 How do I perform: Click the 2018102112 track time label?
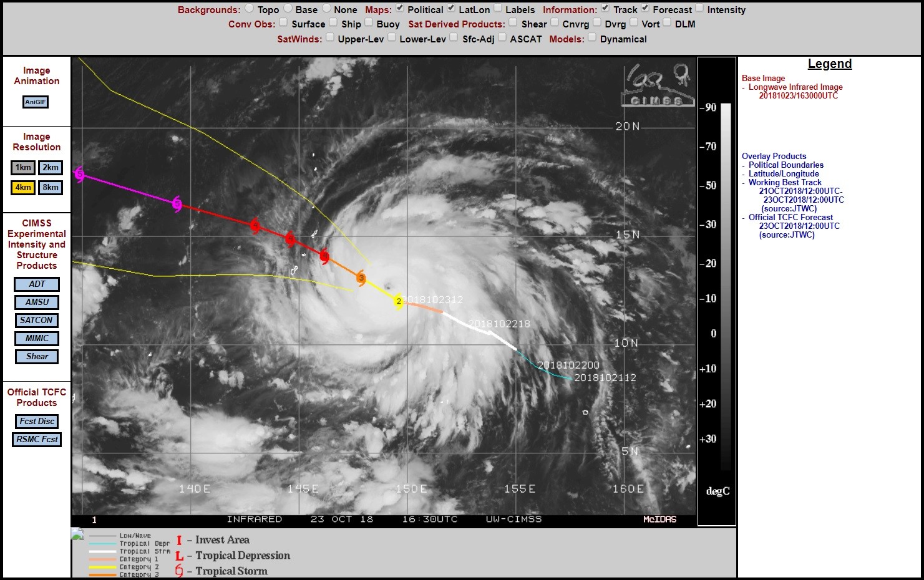[605, 378]
